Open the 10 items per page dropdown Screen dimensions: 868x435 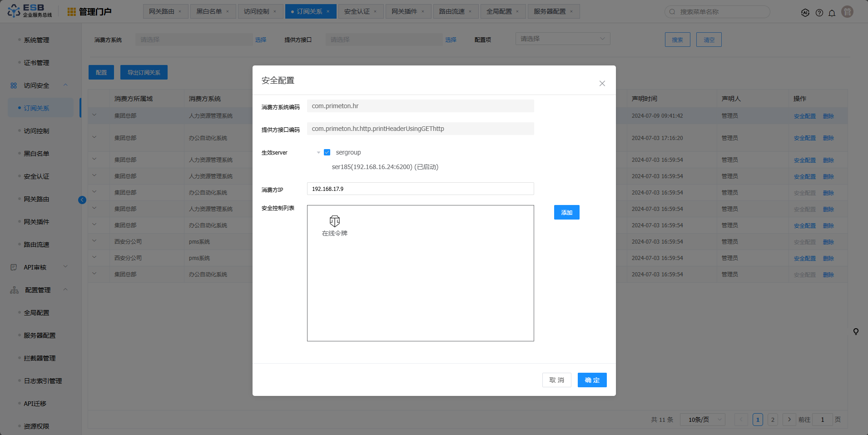(x=702, y=420)
